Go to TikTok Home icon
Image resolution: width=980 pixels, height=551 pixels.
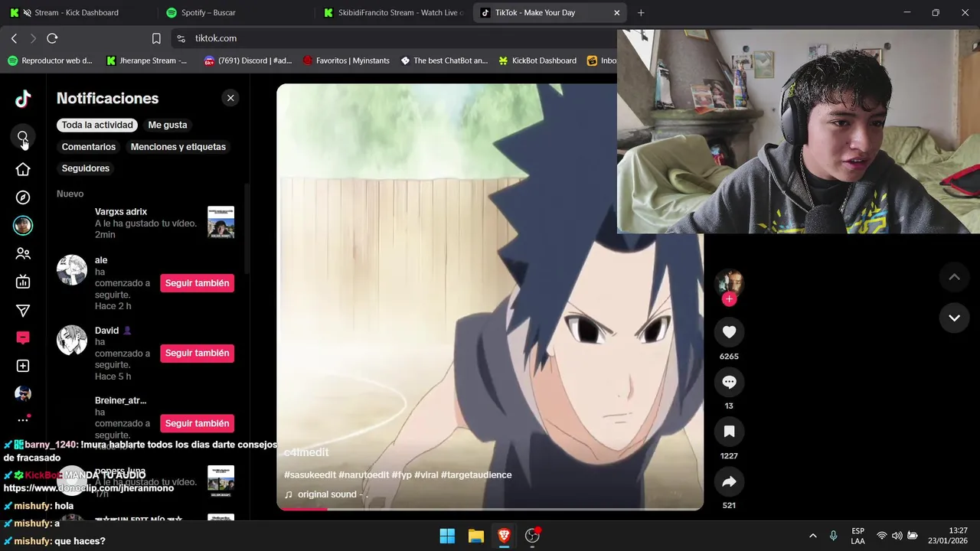point(23,169)
